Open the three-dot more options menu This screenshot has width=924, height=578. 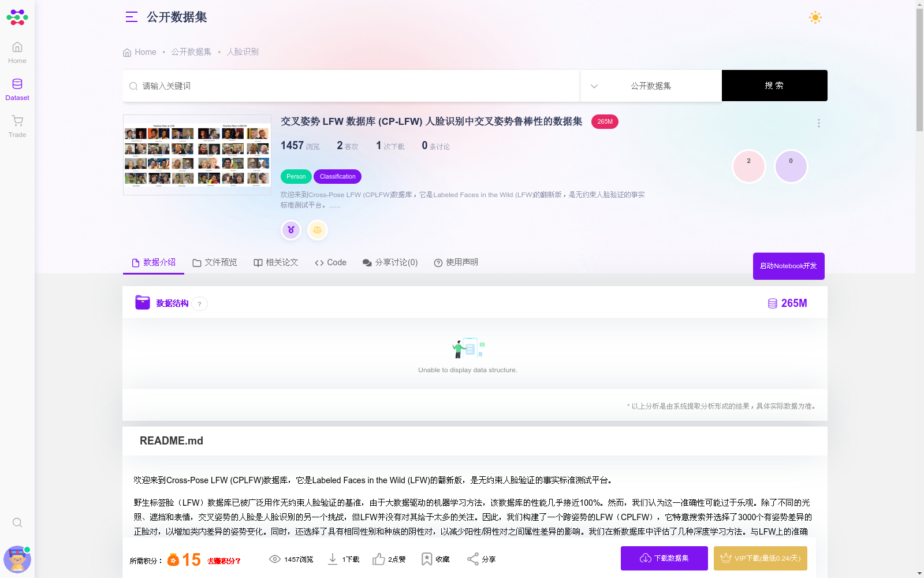[x=818, y=123]
